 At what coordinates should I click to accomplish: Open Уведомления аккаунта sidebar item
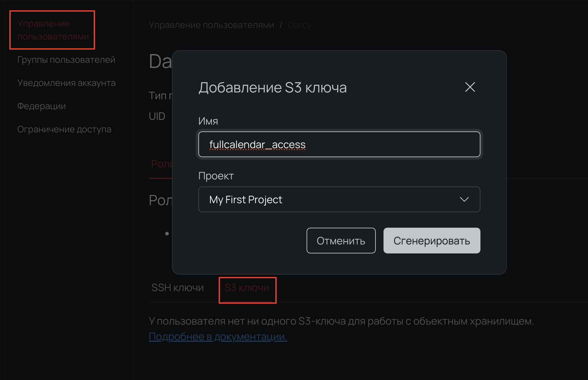click(66, 83)
